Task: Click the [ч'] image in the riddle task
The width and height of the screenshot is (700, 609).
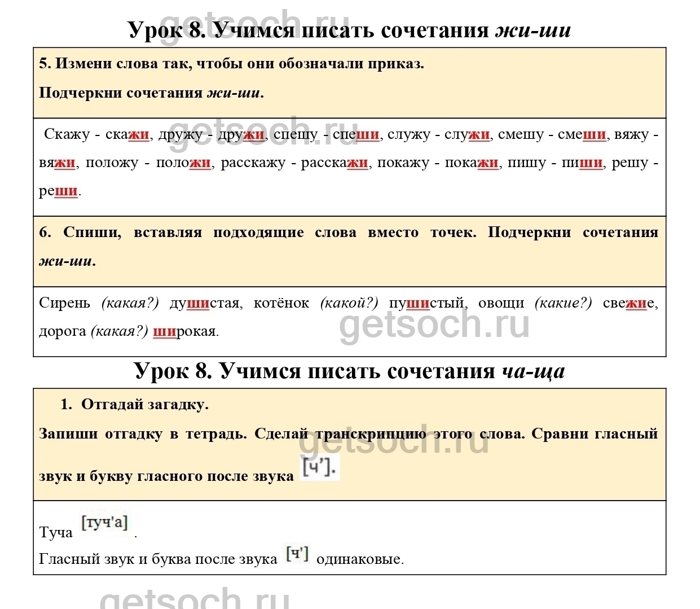Action: tap(319, 468)
